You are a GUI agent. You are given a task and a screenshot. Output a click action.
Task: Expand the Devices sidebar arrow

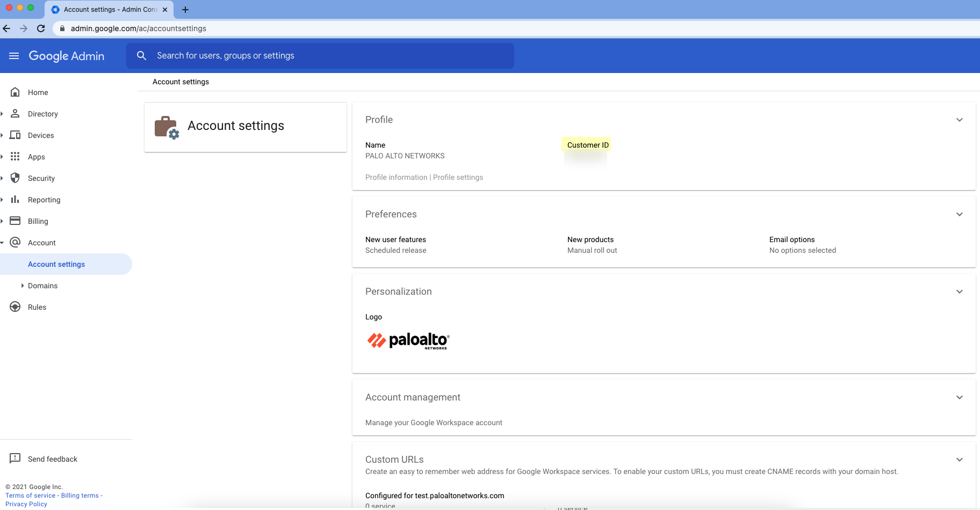(x=2, y=135)
